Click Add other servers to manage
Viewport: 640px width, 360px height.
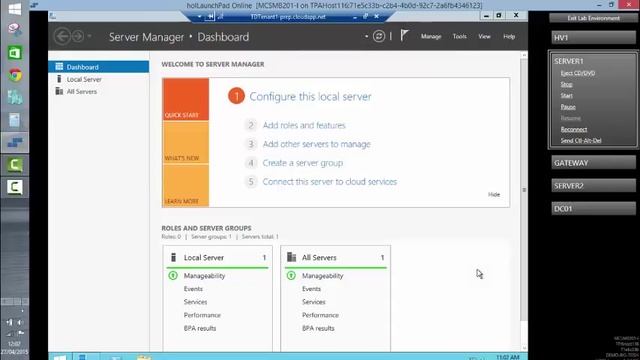pos(316,144)
